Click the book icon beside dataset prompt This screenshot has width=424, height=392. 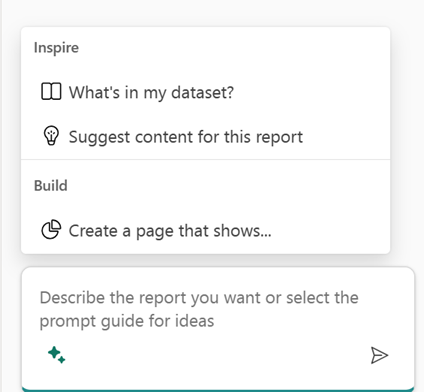[51, 91]
